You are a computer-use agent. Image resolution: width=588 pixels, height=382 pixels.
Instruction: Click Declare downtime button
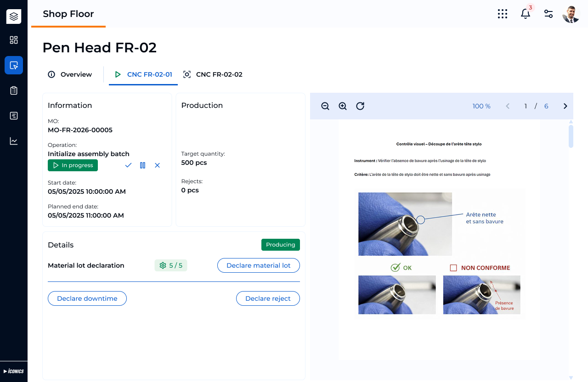(x=87, y=298)
